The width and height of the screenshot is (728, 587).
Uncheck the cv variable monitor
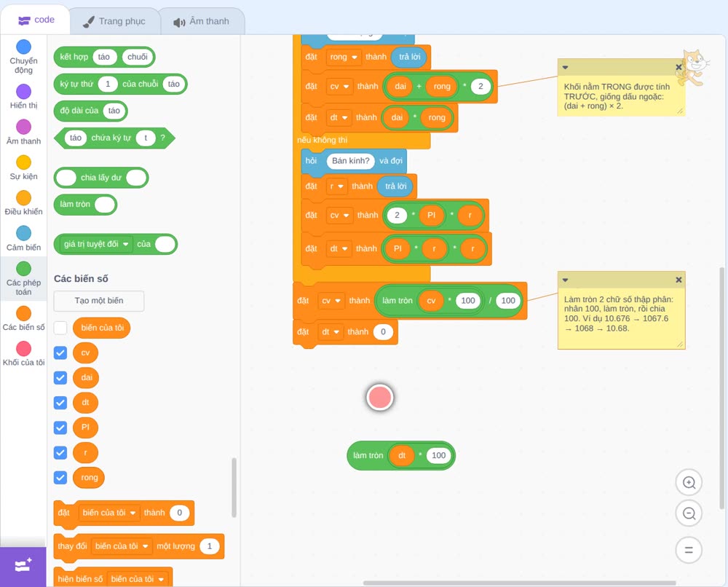60,353
